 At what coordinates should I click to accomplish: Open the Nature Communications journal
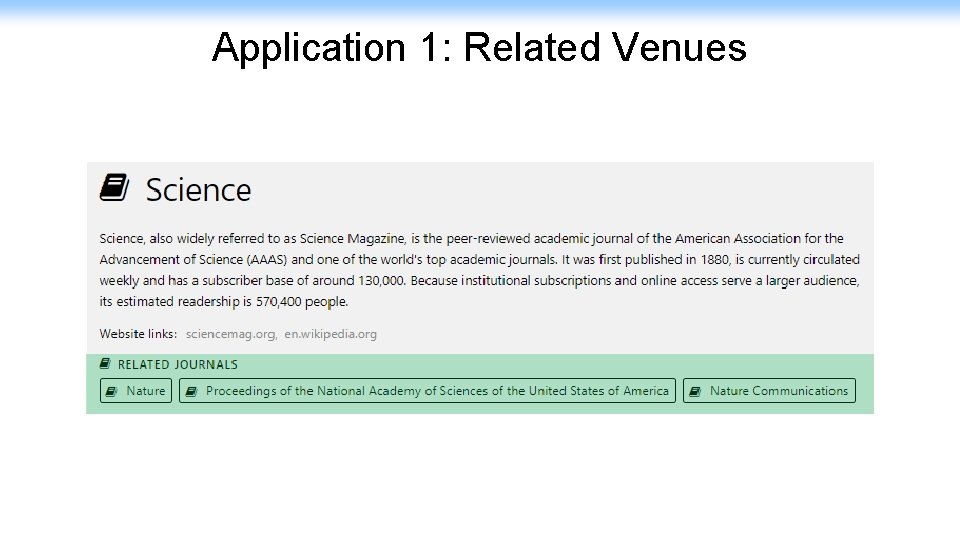pos(770,391)
